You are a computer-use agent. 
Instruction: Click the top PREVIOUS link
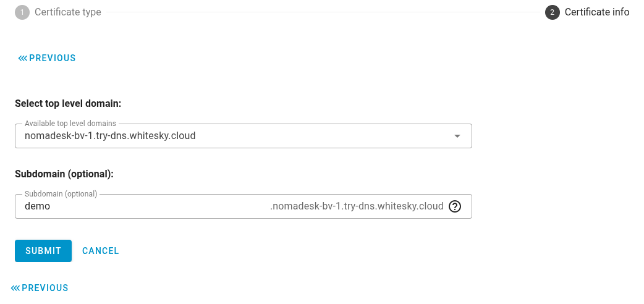click(53, 58)
